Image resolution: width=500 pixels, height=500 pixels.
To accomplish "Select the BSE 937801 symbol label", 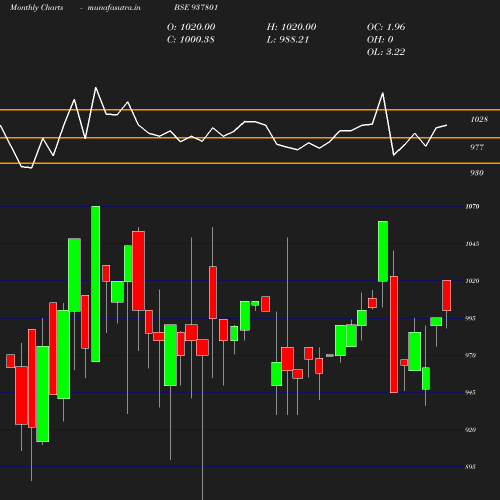I will pos(196,7).
